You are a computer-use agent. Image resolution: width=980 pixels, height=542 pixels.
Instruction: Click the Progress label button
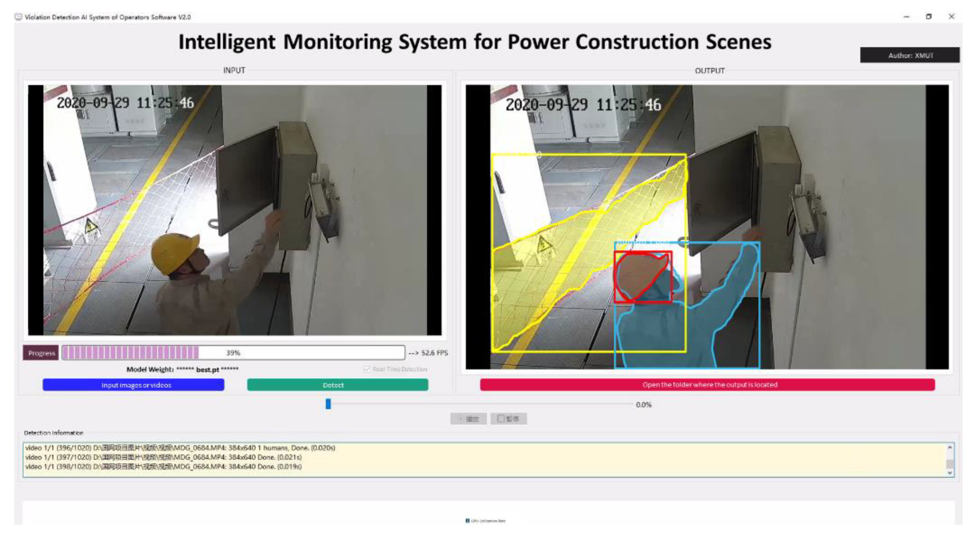point(41,353)
